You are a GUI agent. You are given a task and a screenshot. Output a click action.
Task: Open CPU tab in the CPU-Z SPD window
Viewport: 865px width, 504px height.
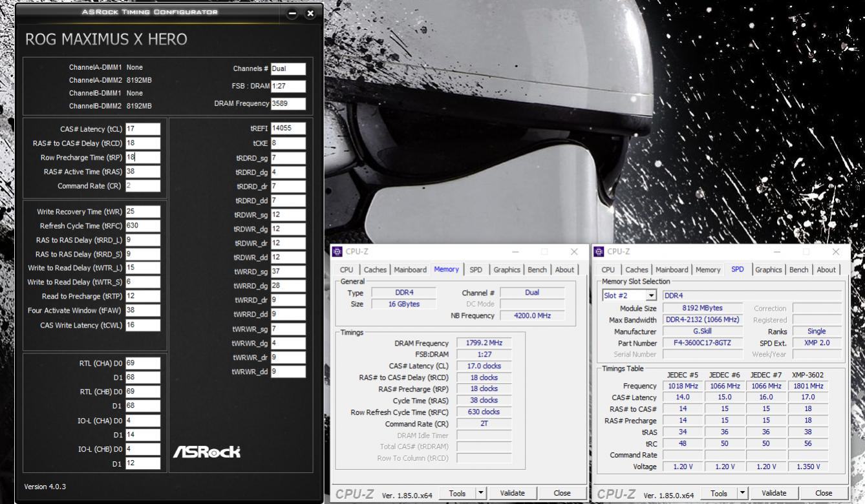coord(608,269)
